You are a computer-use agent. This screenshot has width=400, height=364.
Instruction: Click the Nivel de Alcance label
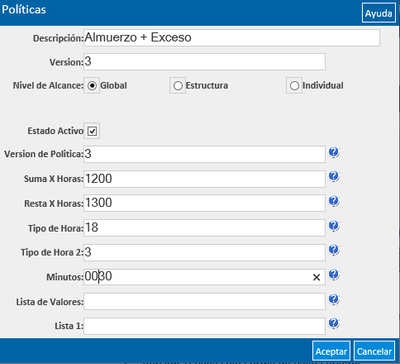pos(48,86)
